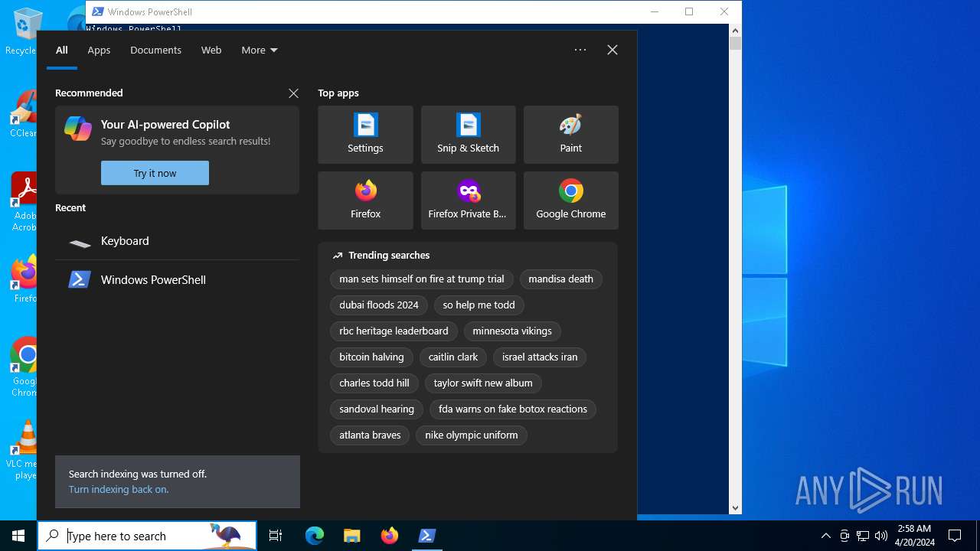The width and height of the screenshot is (980, 551).
Task: Select 'taylor swift new album' trending chip
Action: 483,383
